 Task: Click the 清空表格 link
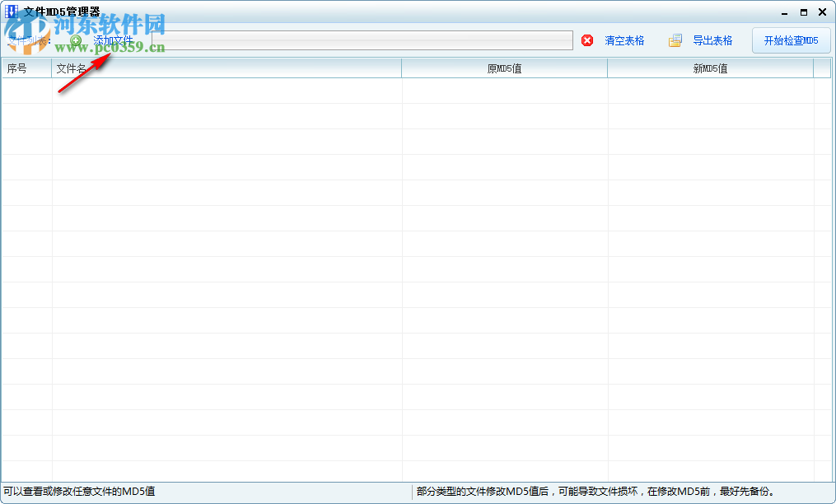point(624,40)
